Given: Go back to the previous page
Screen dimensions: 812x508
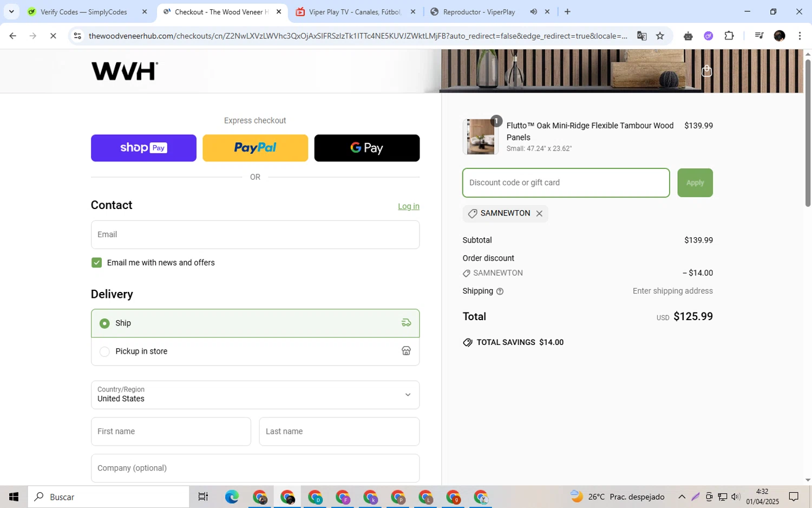Looking at the screenshot, I should click(x=13, y=36).
